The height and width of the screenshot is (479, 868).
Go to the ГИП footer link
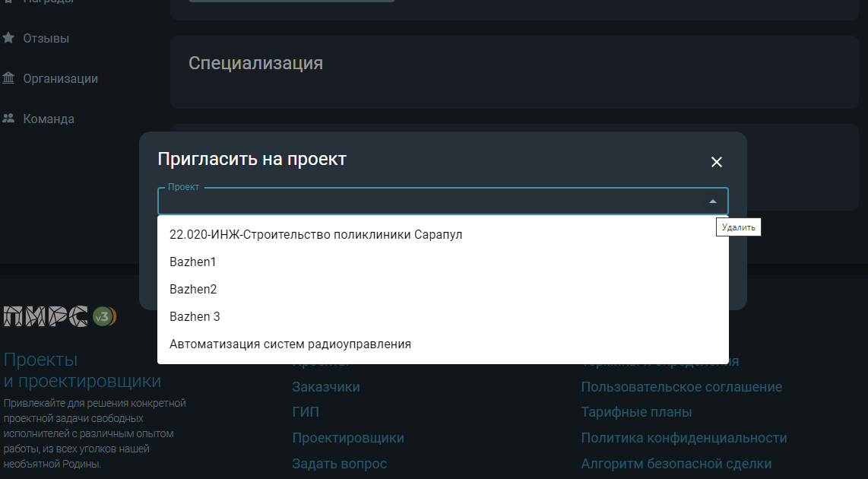[x=306, y=412]
